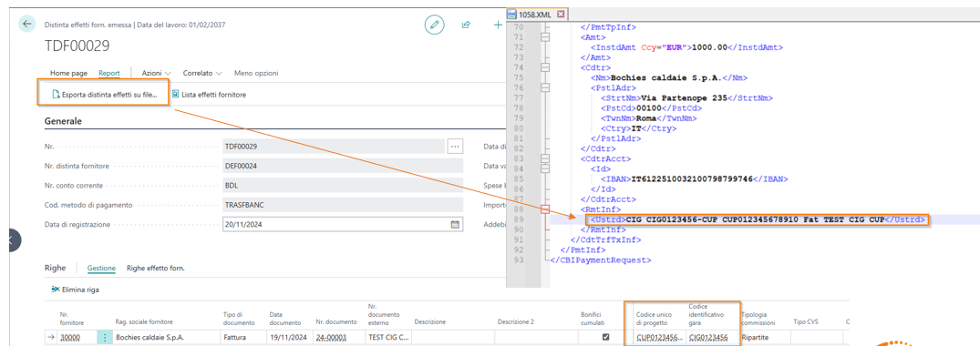Viewport: 980px width, 346px height.
Task: Open the calendar picker for Data di registrazione
Action: 455,224
